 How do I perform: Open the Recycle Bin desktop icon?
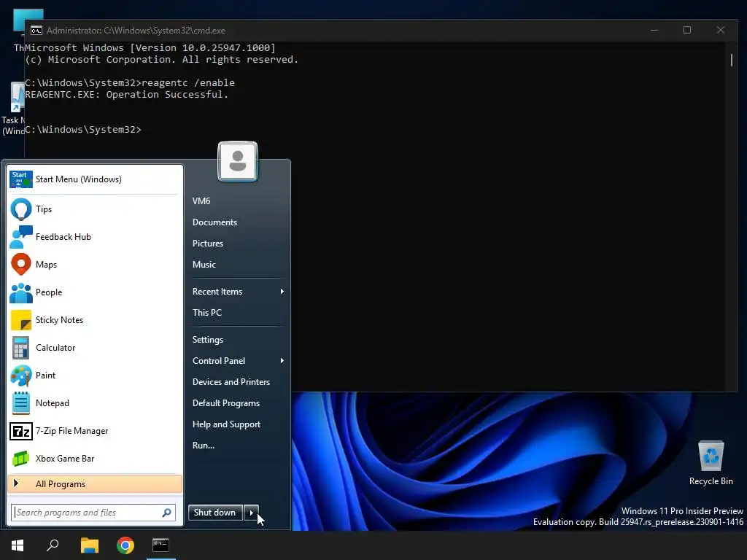coord(711,463)
